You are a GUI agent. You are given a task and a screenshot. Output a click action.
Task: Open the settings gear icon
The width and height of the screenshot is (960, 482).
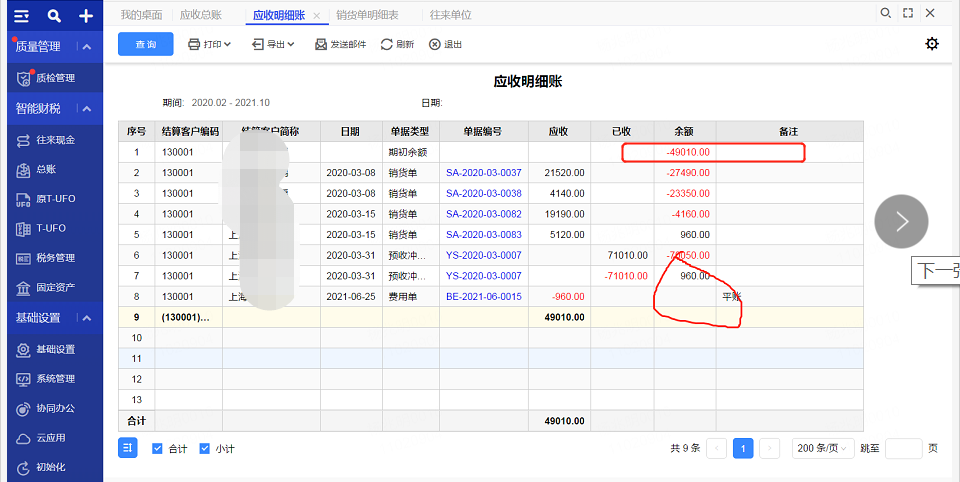(932, 43)
